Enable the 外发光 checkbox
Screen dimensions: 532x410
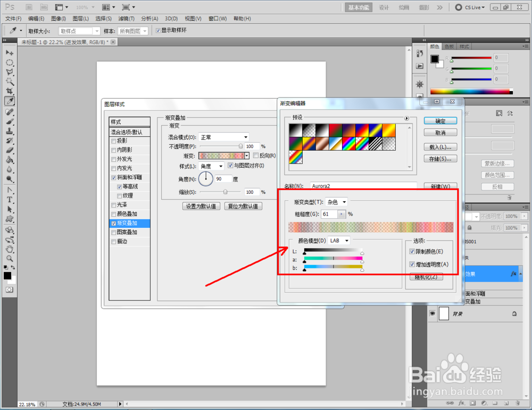(x=114, y=159)
